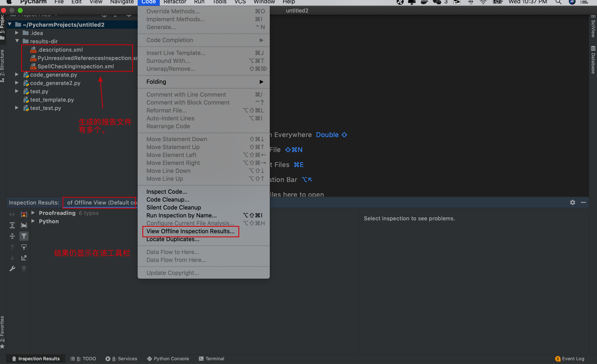Expand the Python inspection group
This screenshot has height=364, width=597.
[x=33, y=221]
